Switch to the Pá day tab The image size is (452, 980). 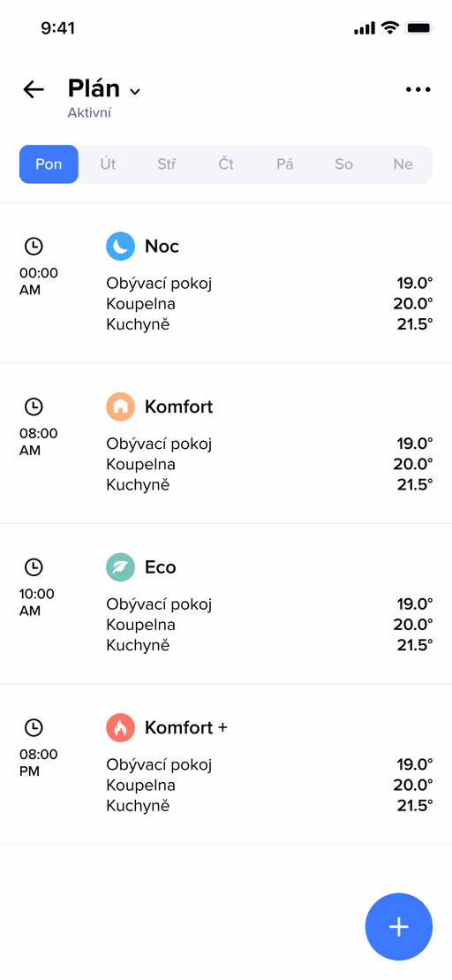click(x=284, y=164)
